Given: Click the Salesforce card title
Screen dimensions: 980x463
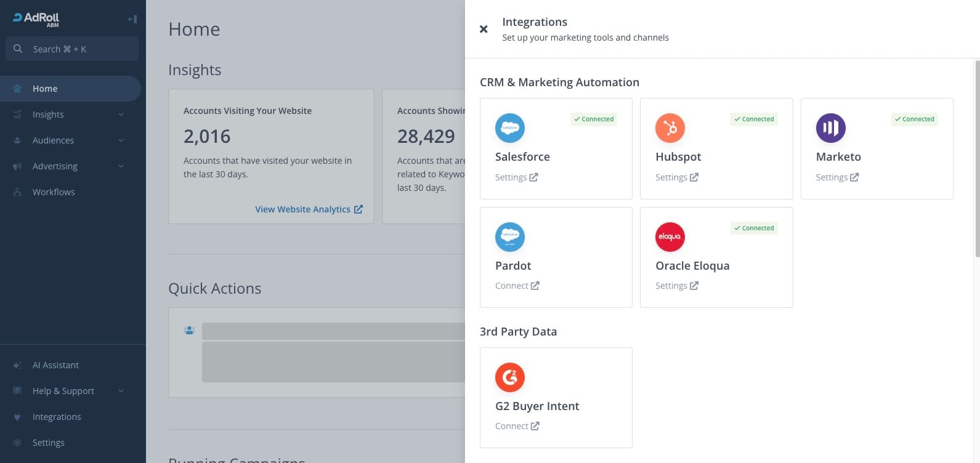Looking at the screenshot, I should pos(522,156).
